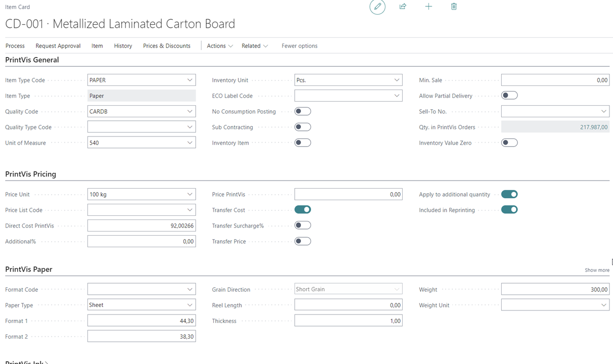Click the trash Delete icon
The image size is (613, 364).
pos(454,7)
